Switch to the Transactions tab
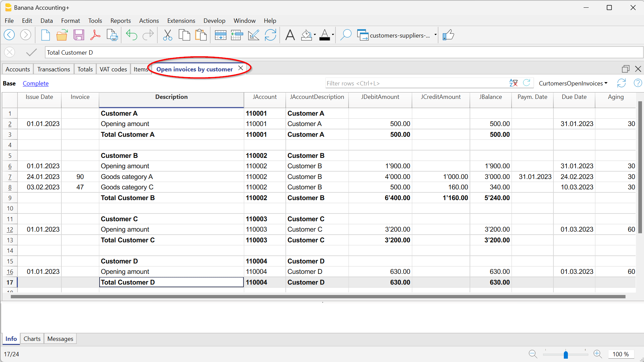This screenshot has width=644, height=362. tap(53, 69)
